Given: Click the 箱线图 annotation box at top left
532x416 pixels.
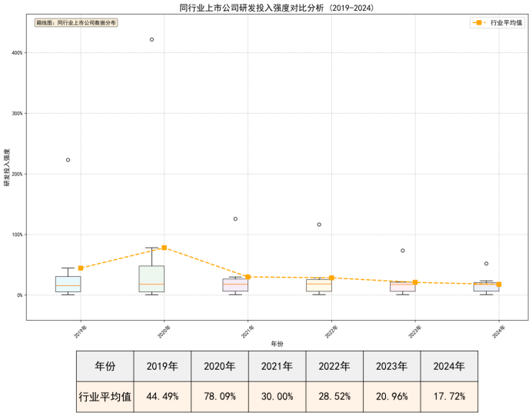Looking at the screenshot, I should tap(76, 23).
